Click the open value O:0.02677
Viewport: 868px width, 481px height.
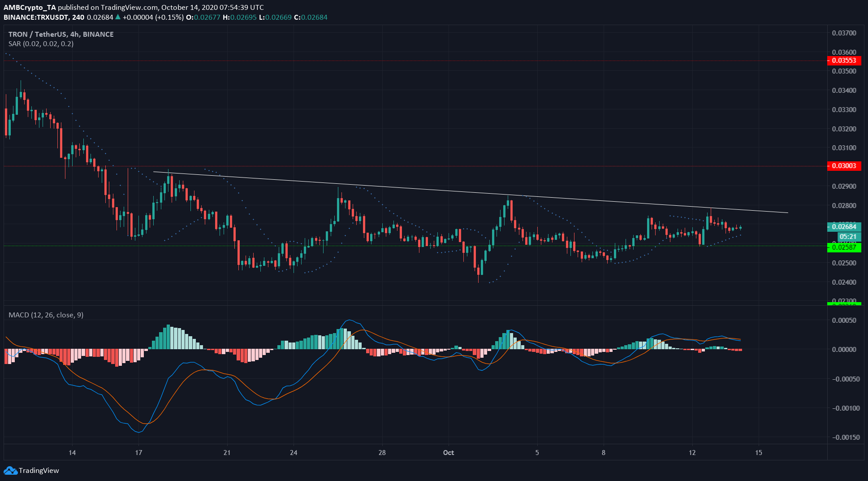coord(203,17)
